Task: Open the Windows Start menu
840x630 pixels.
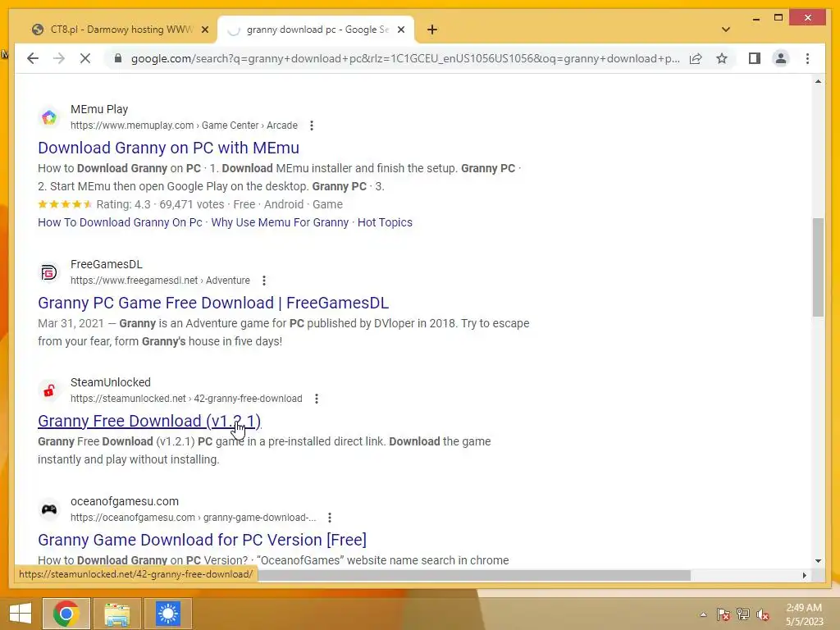Action: point(21,614)
